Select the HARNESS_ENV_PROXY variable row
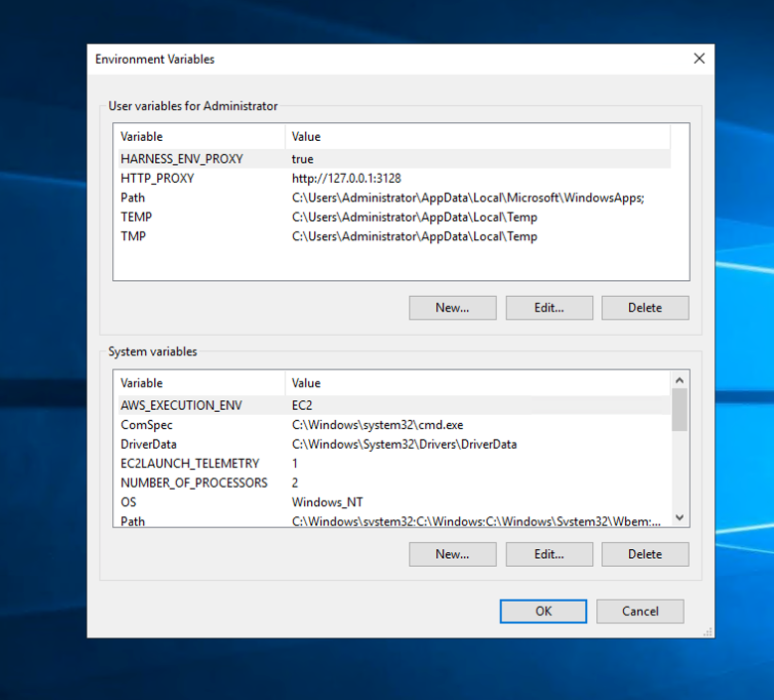774x700 pixels. [x=182, y=159]
